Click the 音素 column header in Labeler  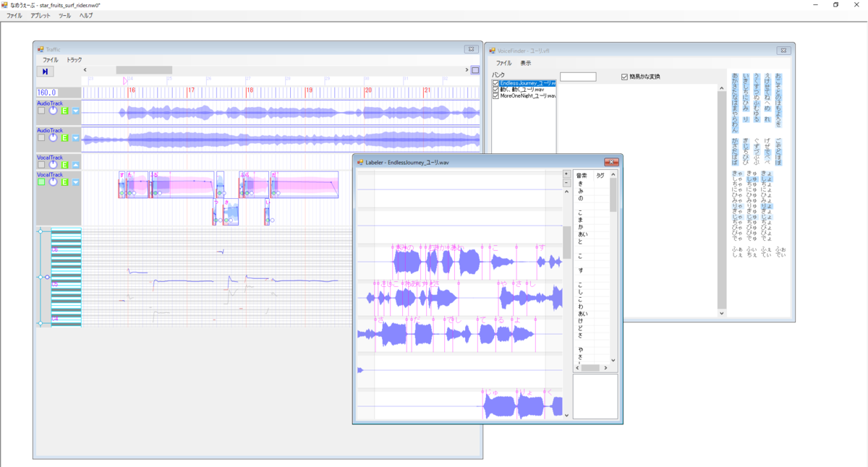click(582, 175)
